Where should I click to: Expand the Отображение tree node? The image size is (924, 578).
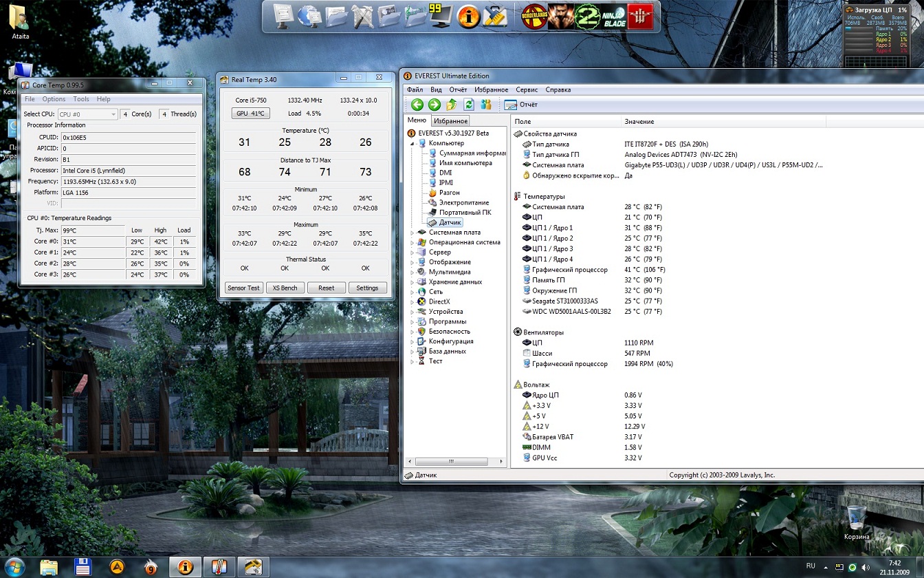[x=412, y=262]
